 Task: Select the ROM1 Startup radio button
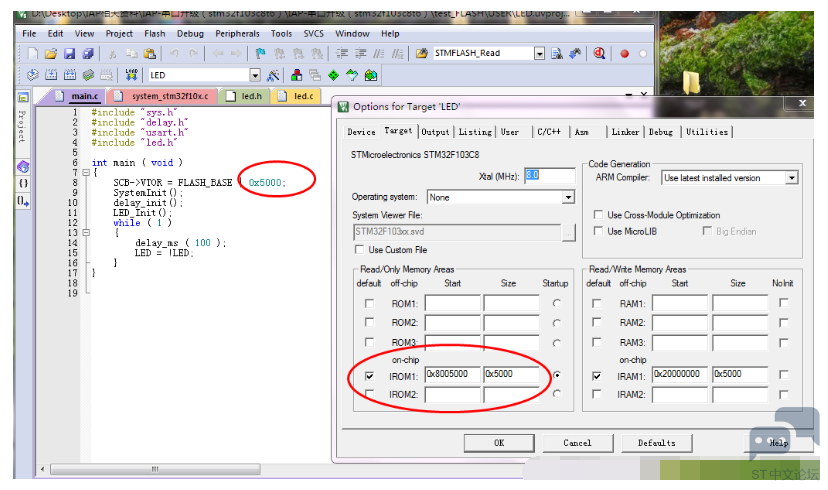557,303
